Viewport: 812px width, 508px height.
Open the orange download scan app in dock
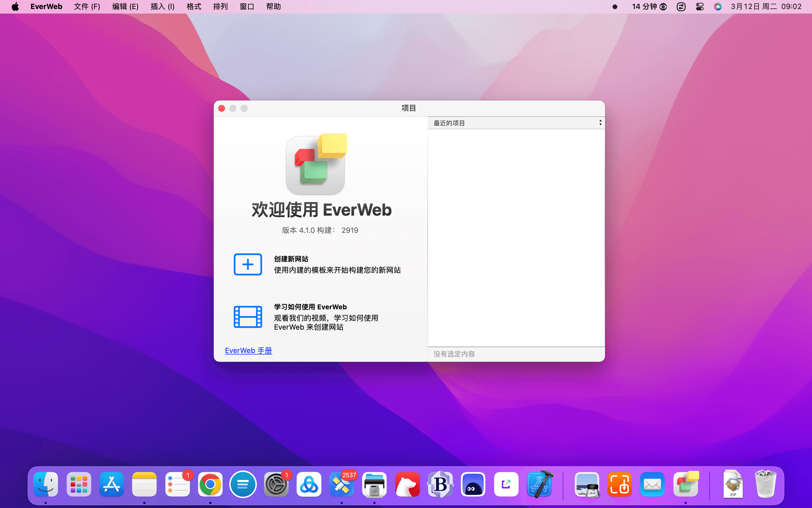pos(620,484)
